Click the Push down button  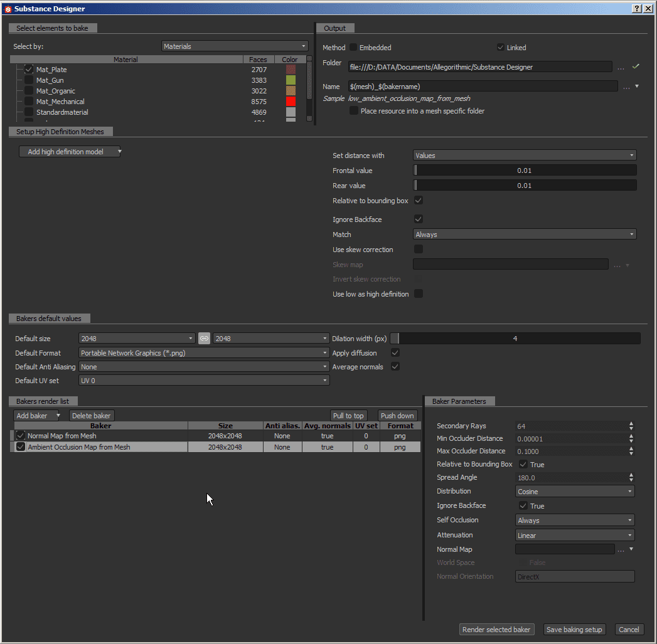click(x=397, y=415)
